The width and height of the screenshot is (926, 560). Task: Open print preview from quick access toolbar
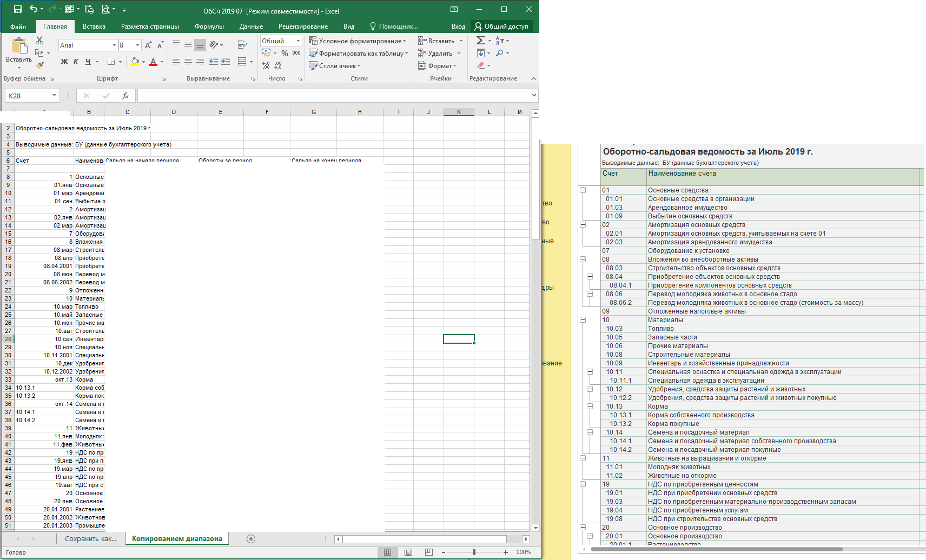[106, 9]
